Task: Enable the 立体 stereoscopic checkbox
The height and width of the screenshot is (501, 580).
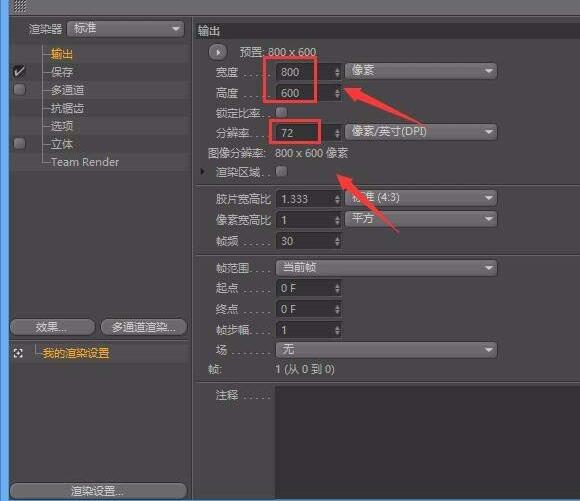Action: pyautogui.click(x=19, y=144)
